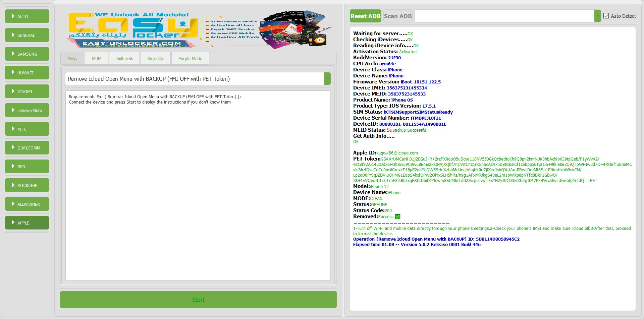Select the APPLE section
This screenshot has width=644, height=319.
coord(27,222)
